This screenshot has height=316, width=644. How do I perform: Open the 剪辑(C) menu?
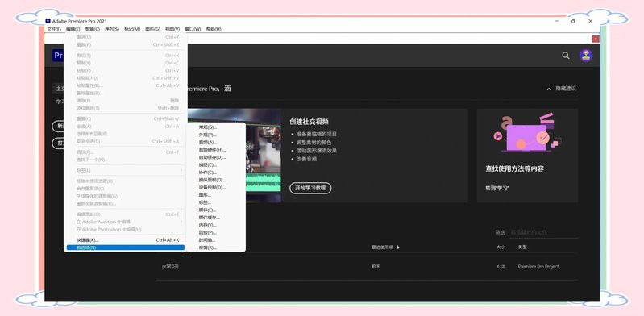click(93, 29)
